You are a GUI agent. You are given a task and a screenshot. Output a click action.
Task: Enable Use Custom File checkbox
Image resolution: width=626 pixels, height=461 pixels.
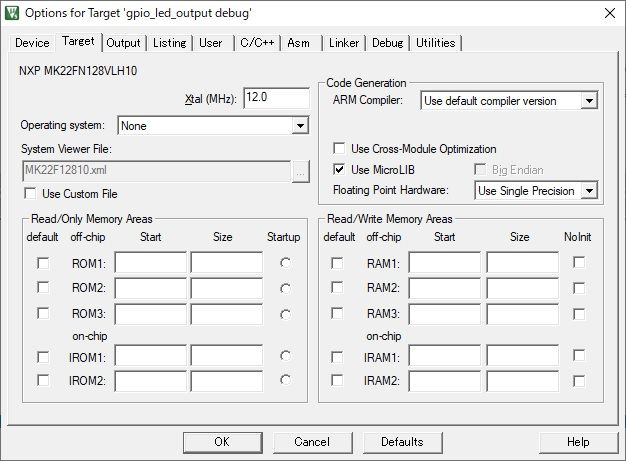30,194
